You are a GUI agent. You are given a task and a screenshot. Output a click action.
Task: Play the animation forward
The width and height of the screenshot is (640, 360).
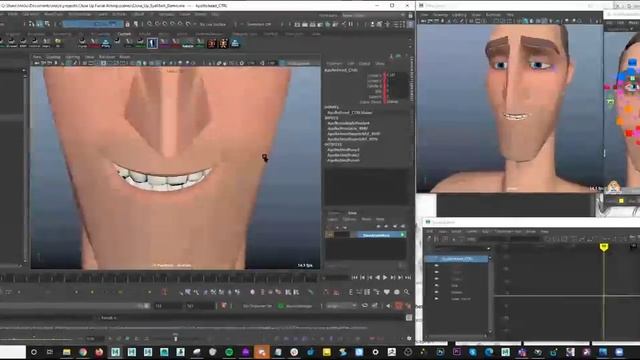pyautogui.click(x=385, y=278)
